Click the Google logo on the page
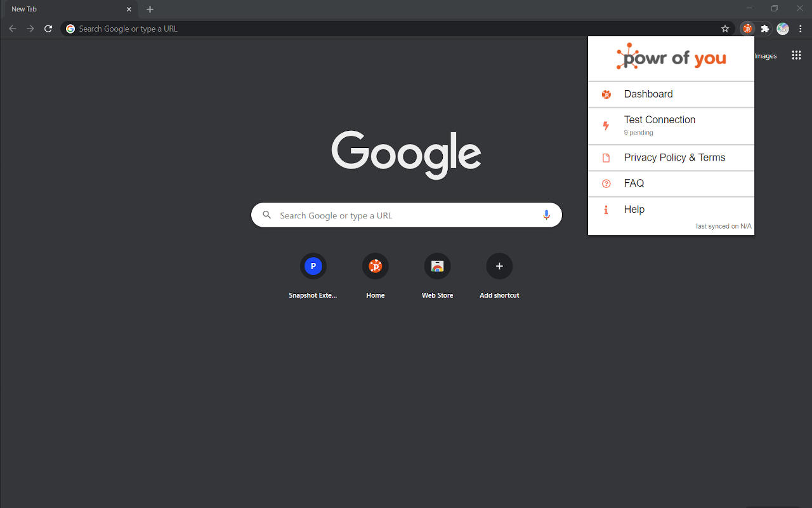 point(406,154)
